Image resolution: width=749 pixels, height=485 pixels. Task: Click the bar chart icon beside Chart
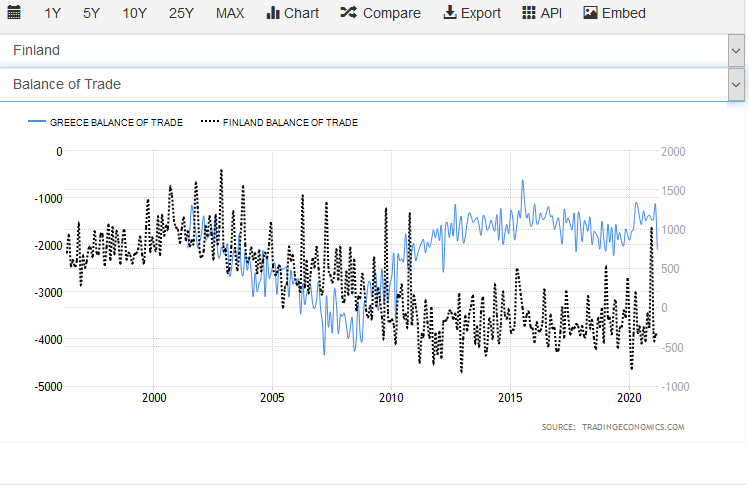273,13
